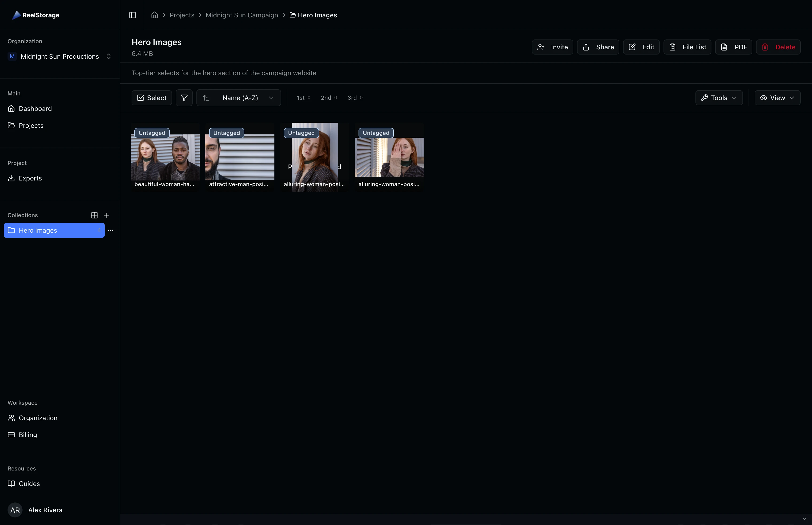Open more options for Hero Images collection
The width and height of the screenshot is (812, 525).
110,230
